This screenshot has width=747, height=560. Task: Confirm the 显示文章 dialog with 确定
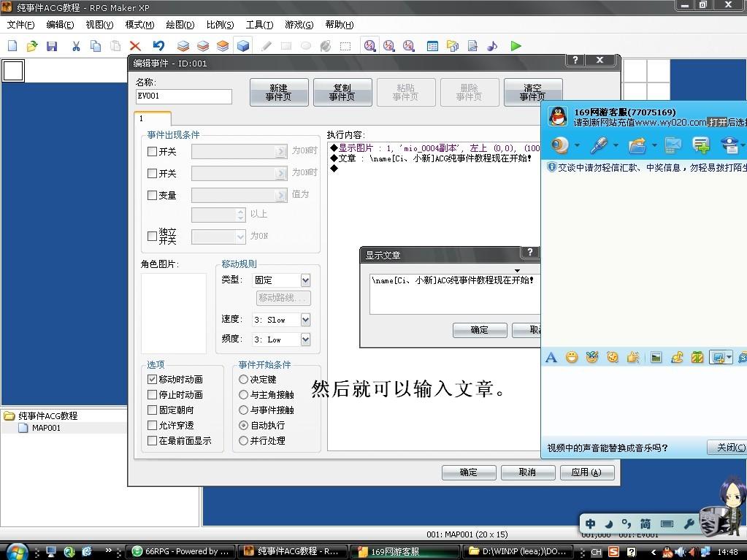(x=479, y=330)
